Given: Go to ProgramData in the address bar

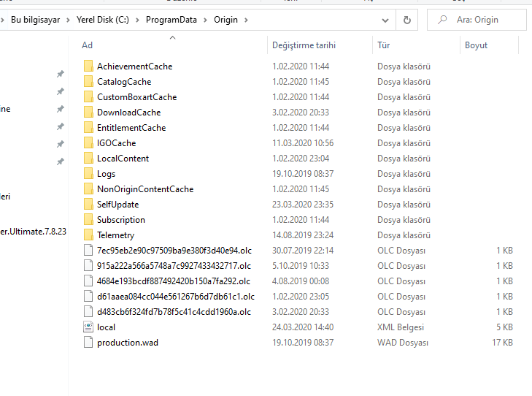Looking at the screenshot, I should pos(171,20).
